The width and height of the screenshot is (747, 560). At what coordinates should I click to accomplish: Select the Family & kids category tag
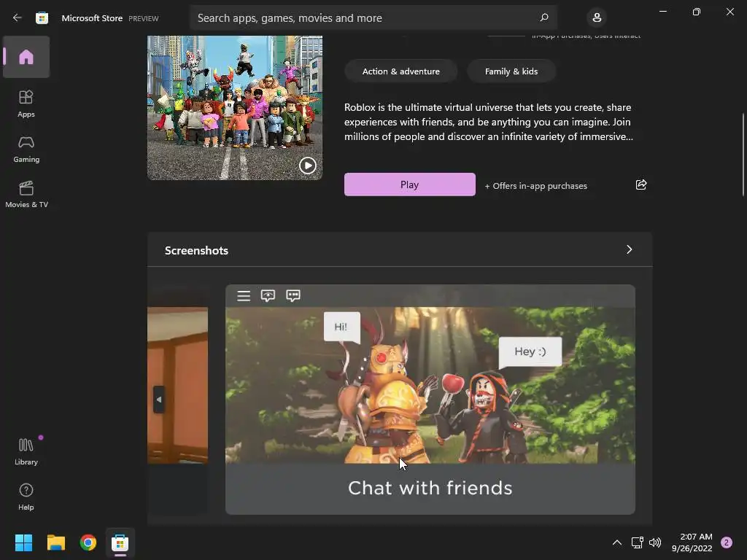tap(511, 71)
